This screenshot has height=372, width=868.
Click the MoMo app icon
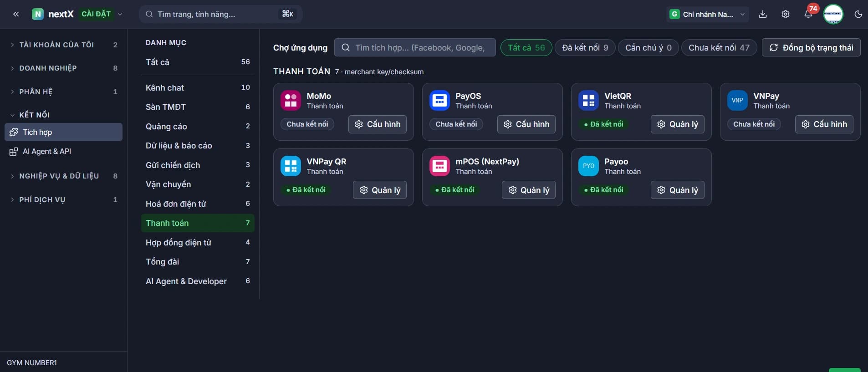(291, 101)
